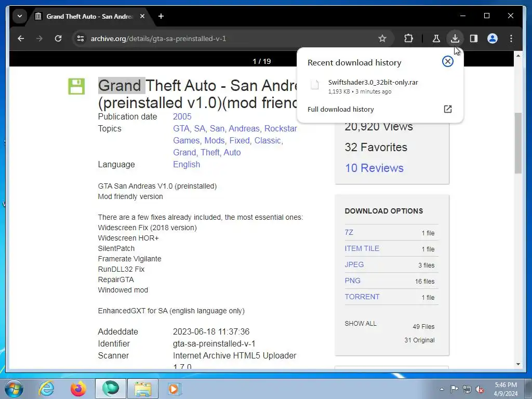Click the Action Center flag icon
This screenshot has width=532, height=399.
(x=454, y=389)
